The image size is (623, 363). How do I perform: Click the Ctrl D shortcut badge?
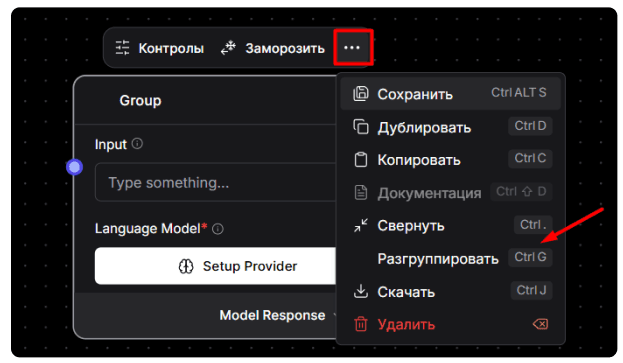tap(530, 126)
